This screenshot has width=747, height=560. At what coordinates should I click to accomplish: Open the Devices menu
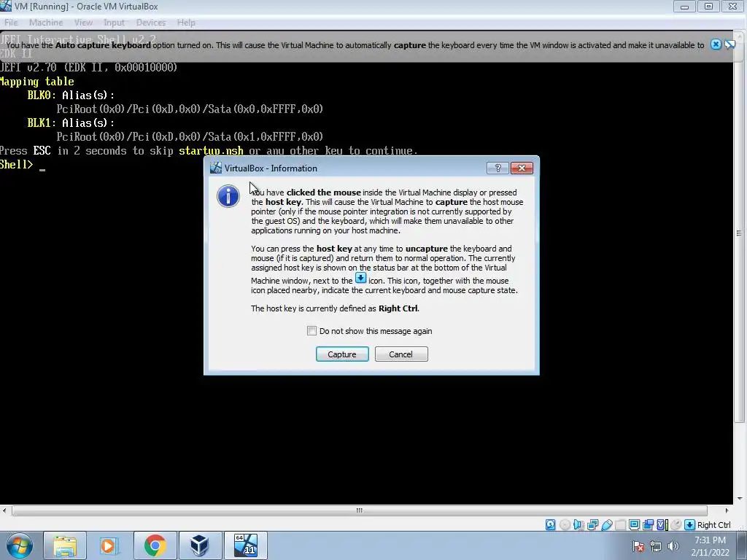click(x=150, y=23)
